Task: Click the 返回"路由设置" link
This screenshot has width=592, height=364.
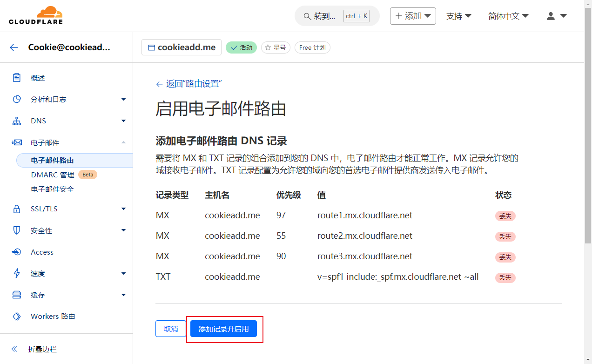Action: pos(188,84)
